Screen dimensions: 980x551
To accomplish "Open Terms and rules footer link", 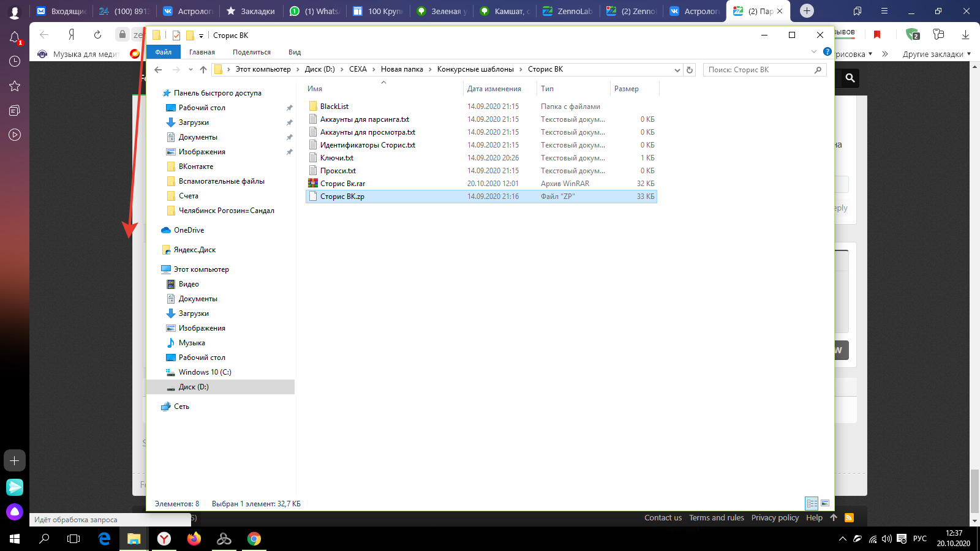I will [717, 518].
